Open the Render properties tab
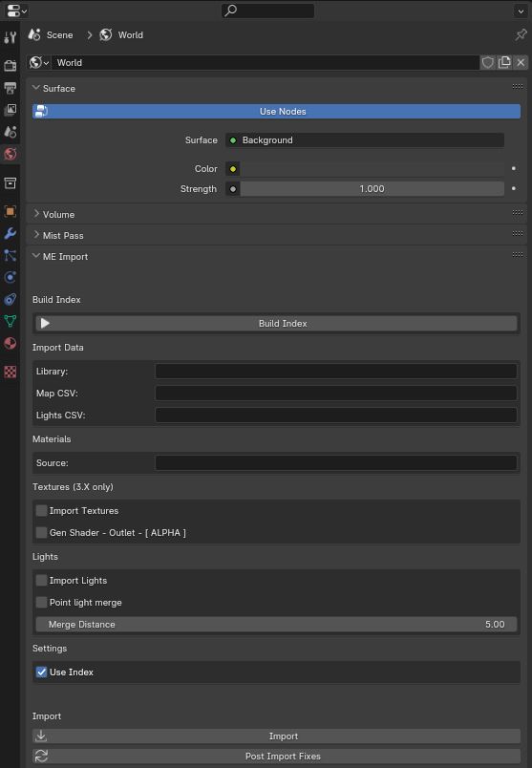 pyautogui.click(x=10, y=65)
